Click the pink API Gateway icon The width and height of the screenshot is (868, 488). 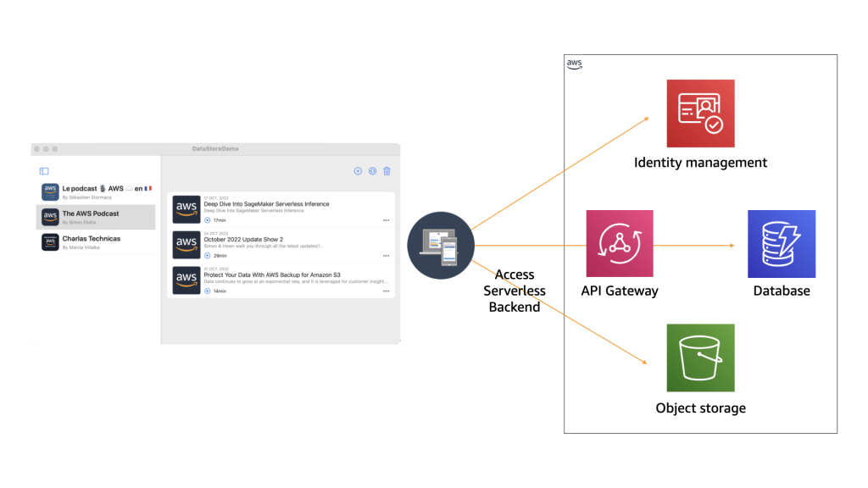point(620,243)
